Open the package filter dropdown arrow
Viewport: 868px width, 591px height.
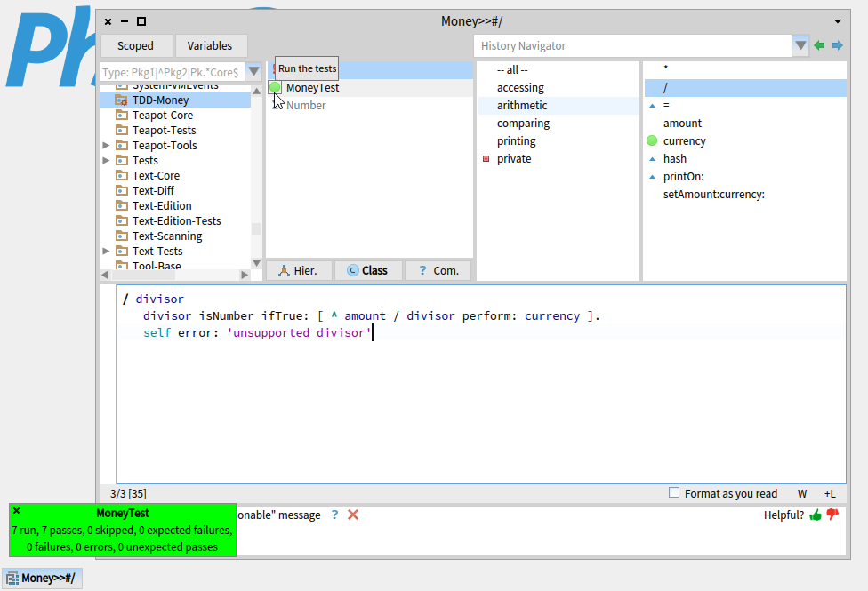point(254,72)
